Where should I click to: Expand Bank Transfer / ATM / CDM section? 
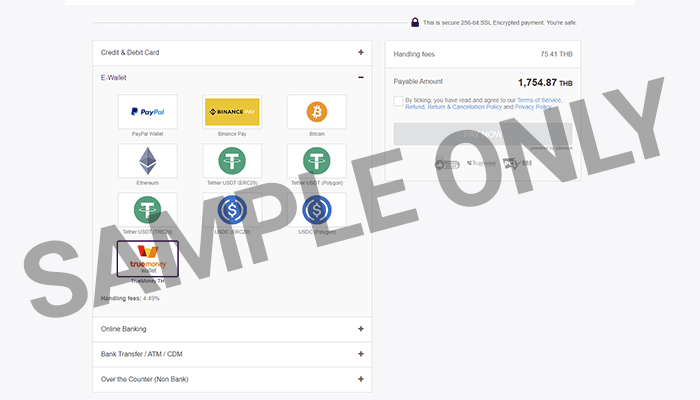tap(360, 354)
